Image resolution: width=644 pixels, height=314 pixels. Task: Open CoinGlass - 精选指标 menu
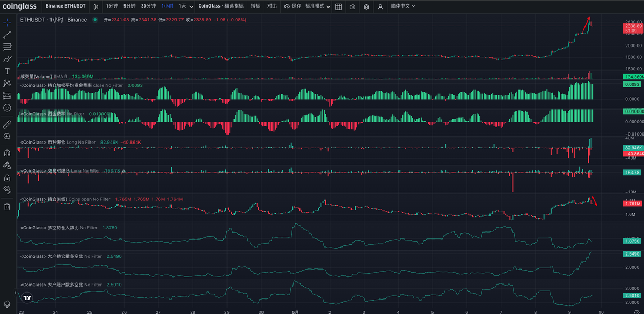click(221, 6)
